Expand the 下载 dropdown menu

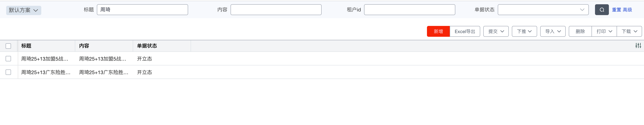tap(629, 31)
